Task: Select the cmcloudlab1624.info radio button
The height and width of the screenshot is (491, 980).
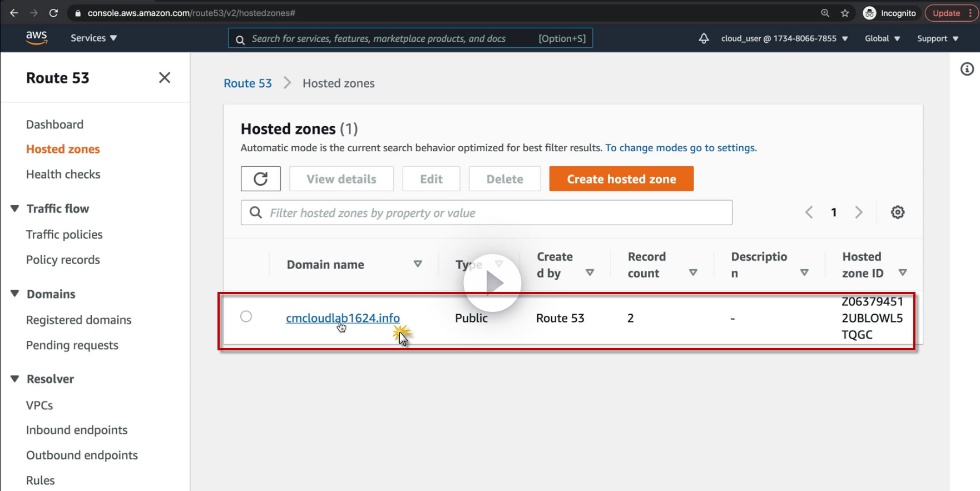Action: [246, 316]
